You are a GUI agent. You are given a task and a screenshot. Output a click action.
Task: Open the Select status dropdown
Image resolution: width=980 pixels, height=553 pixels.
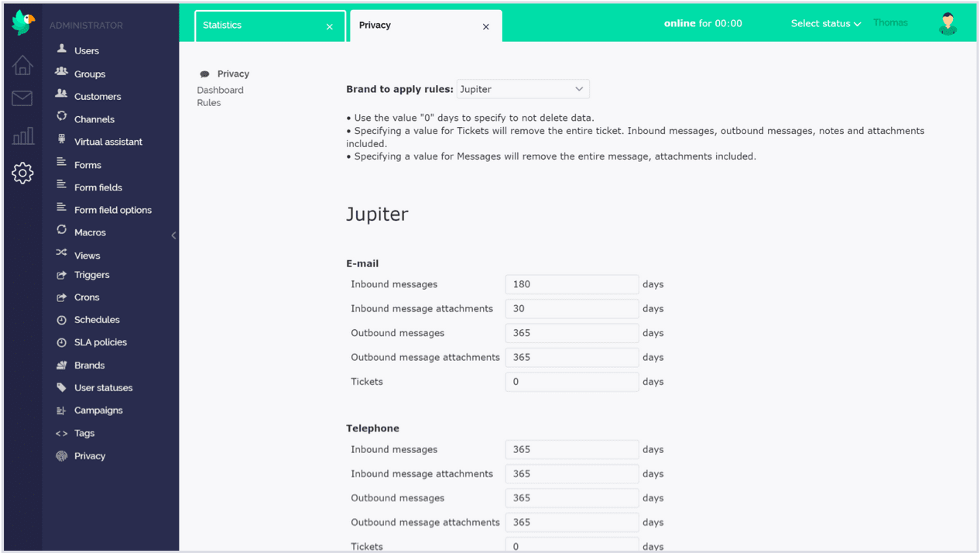[825, 23]
